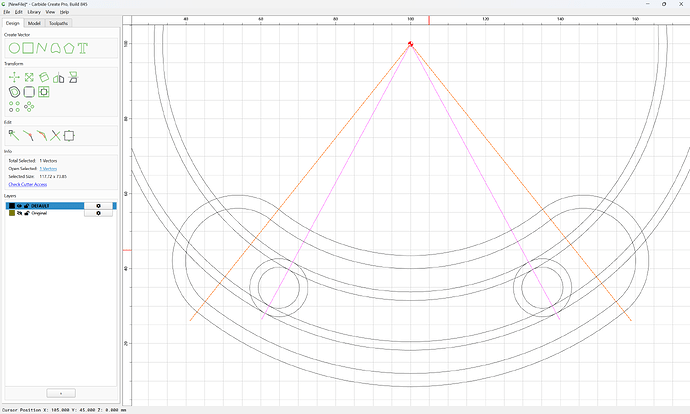Switch to the Design tab
The height and width of the screenshot is (414, 690).
[13, 23]
